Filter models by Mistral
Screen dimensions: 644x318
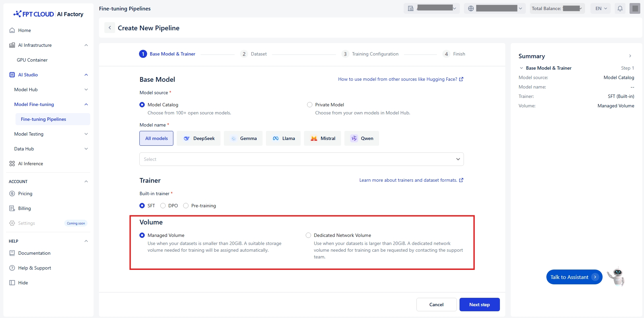[x=322, y=138]
